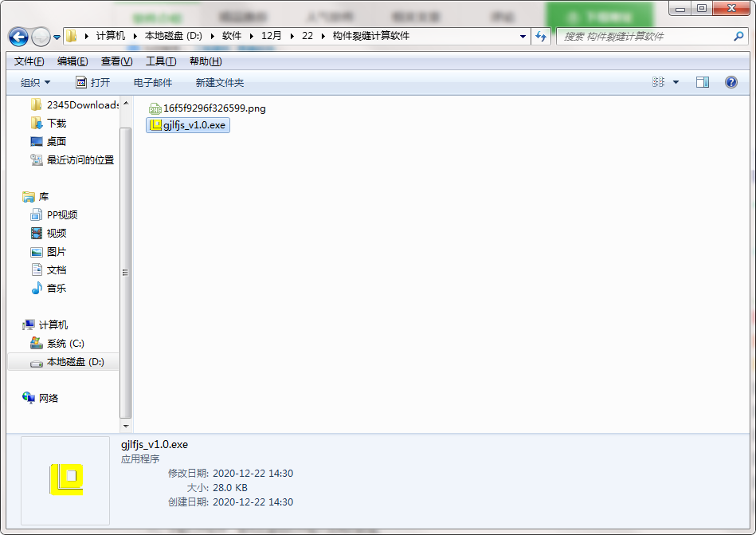Image resolution: width=756 pixels, height=535 pixels.
Task: Click the search magnifier icon
Action: click(x=738, y=36)
